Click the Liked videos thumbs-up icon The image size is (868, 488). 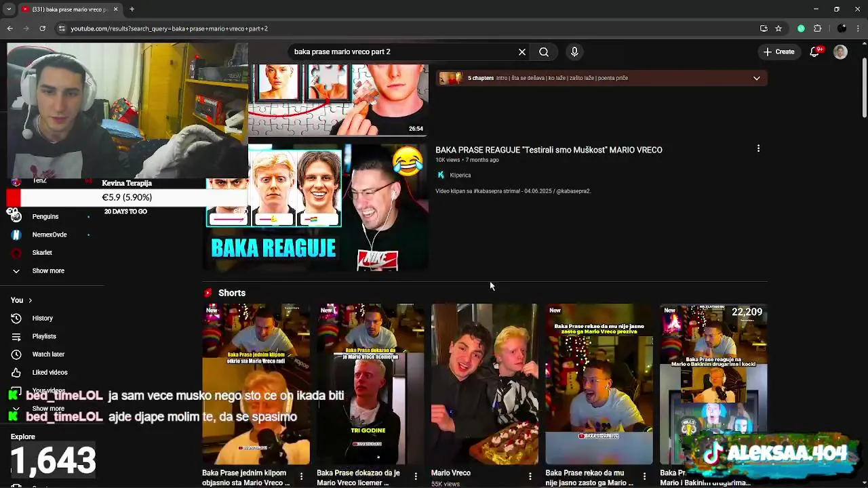pos(16,372)
